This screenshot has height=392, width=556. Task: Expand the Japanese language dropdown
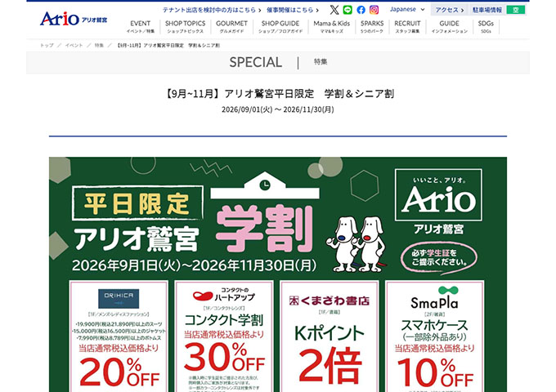(407, 10)
